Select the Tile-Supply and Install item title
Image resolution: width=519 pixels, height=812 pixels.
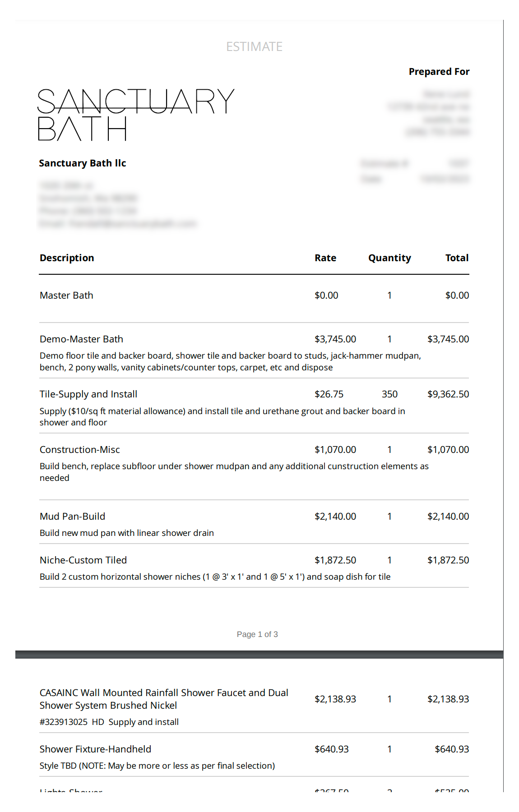[x=88, y=394]
